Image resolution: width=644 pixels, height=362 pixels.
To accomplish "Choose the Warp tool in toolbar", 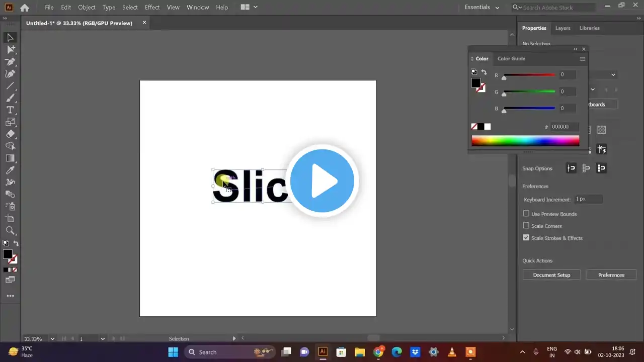I will coord(10,183).
